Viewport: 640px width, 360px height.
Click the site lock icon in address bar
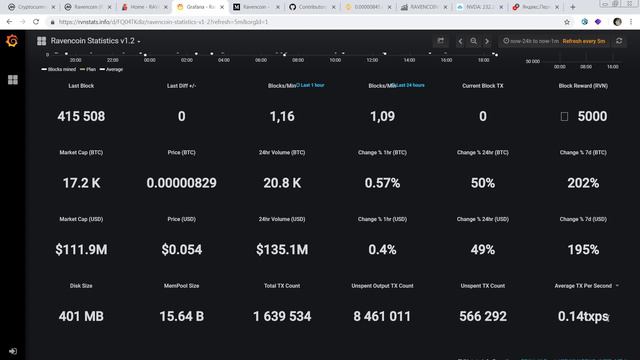[52, 22]
